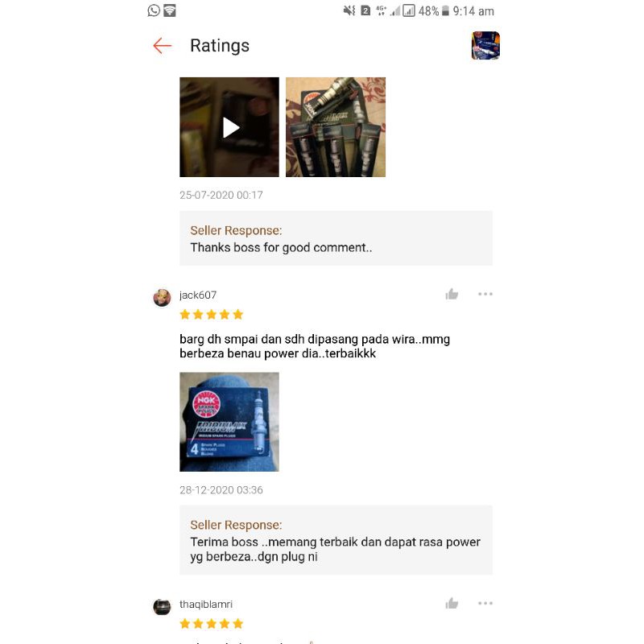Tap thaqiblamri's five-star rating
This screenshot has width=644, height=644.
(x=212, y=624)
